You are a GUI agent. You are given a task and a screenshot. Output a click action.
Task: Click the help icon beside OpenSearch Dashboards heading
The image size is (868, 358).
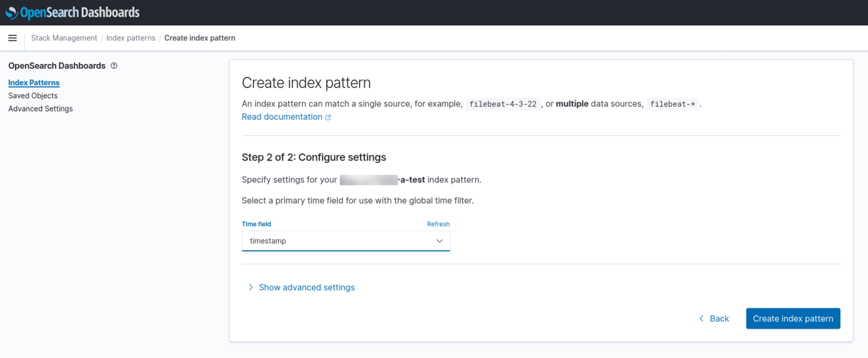[114, 66]
